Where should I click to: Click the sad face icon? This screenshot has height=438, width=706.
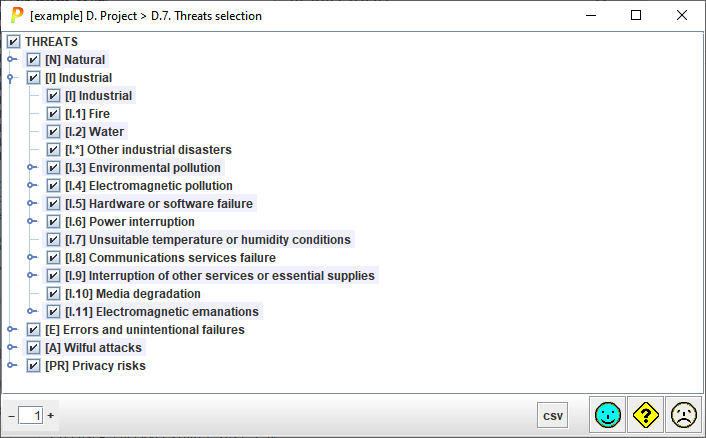tap(684, 415)
